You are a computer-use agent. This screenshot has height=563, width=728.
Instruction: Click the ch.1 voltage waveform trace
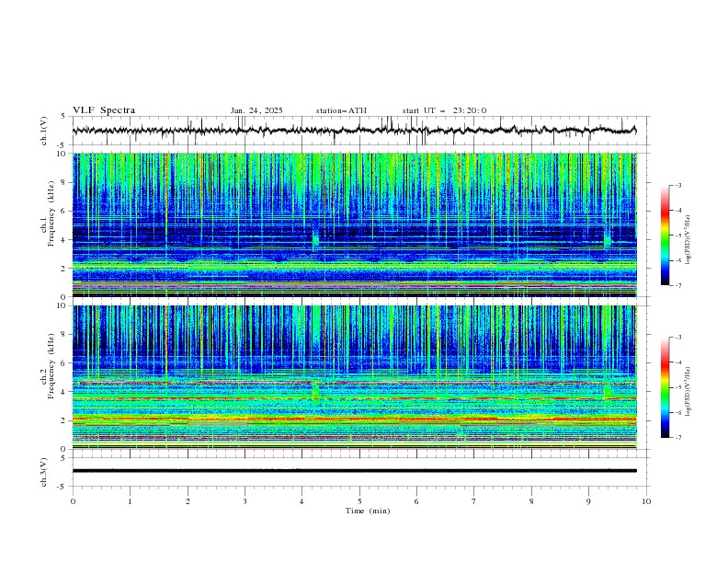[354, 131]
